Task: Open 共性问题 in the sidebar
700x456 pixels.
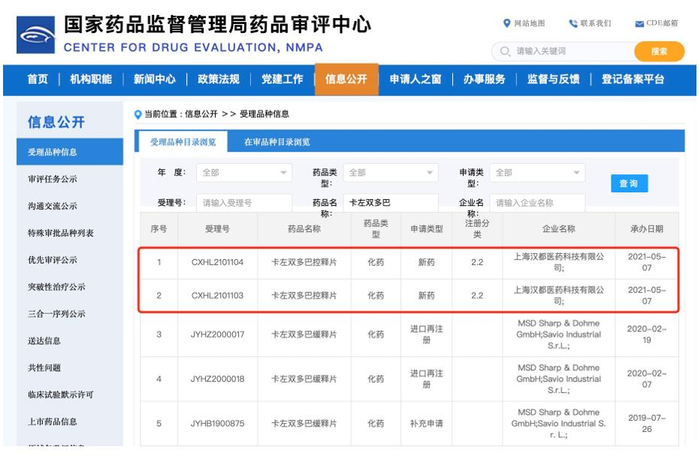Action: pyautogui.click(x=44, y=368)
